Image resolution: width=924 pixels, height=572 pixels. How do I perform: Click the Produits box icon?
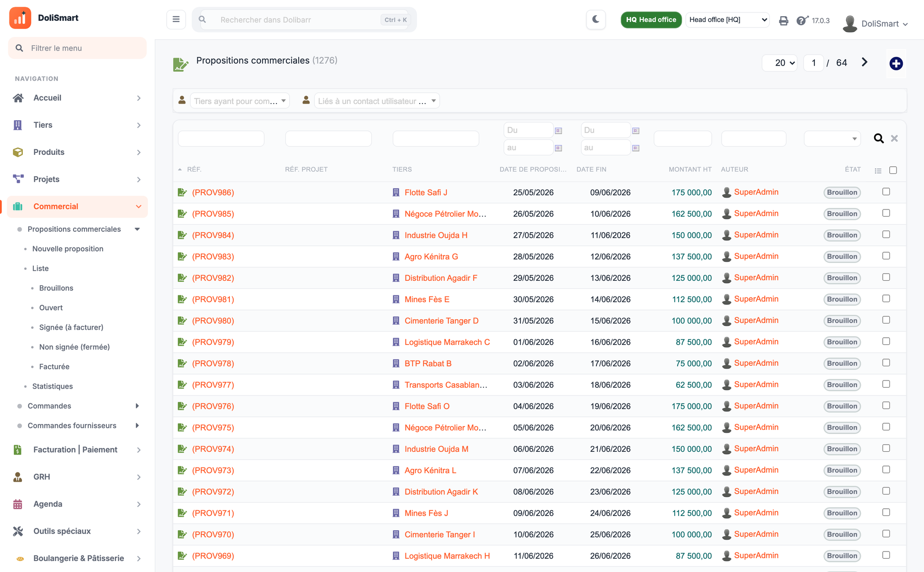click(x=18, y=152)
